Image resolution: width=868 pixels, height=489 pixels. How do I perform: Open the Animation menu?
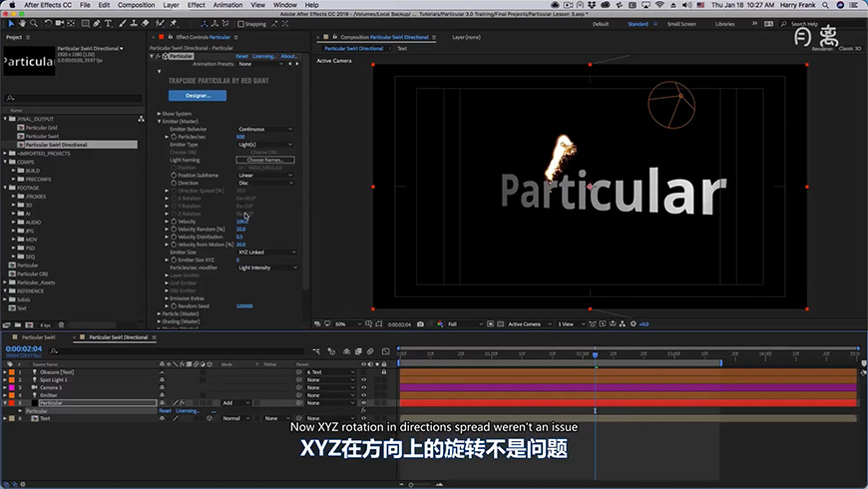point(227,5)
